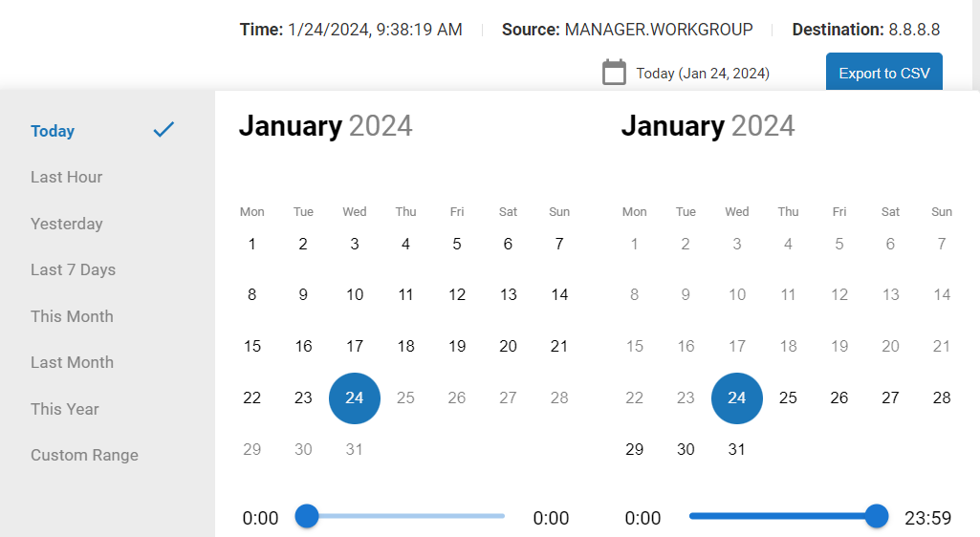Select day 27 in the right calendar
This screenshot has height=537, width=980.
(x=891, y=397)
